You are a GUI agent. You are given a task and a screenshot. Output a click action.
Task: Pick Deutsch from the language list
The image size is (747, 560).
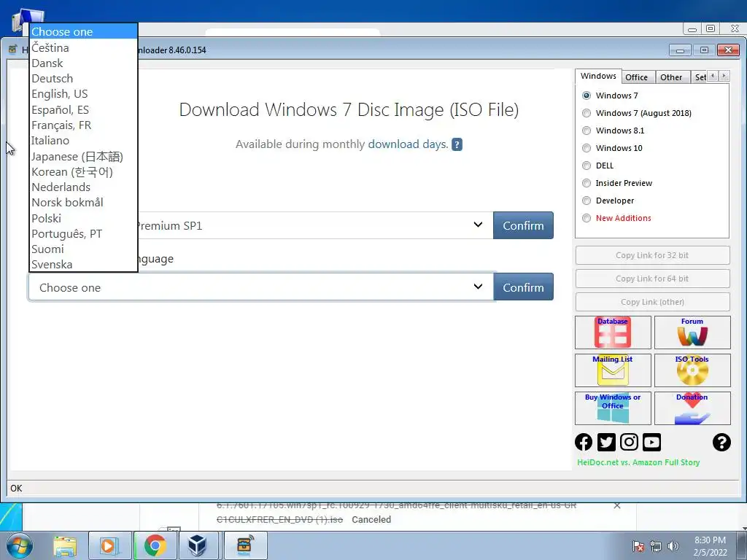[83, 79]
